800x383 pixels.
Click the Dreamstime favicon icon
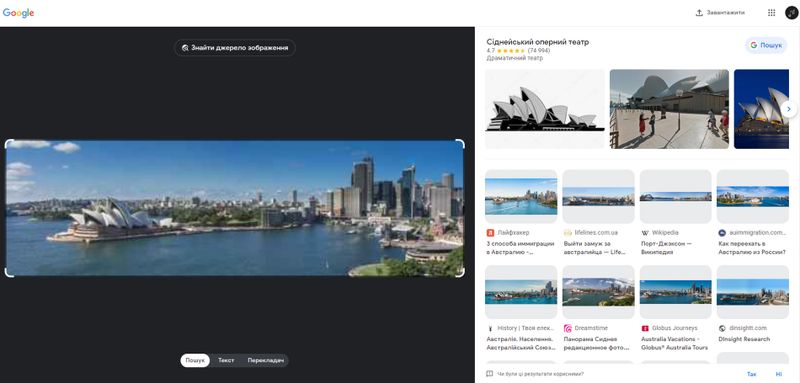[567, 328]
